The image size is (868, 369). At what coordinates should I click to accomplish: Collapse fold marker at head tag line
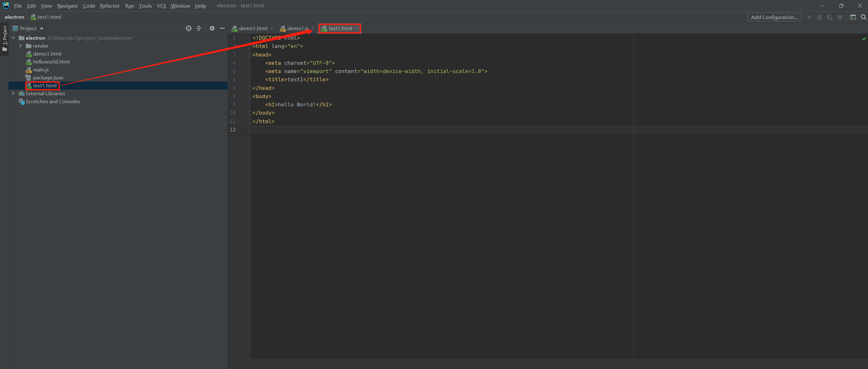click(250, 55)
